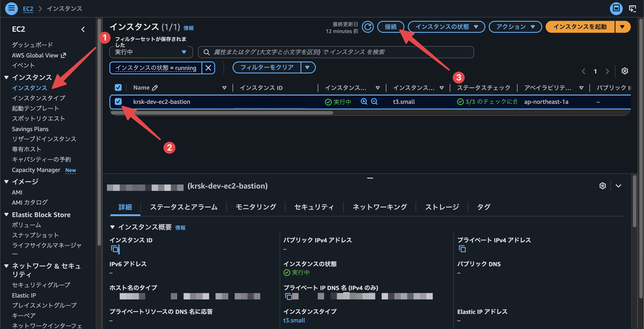Collapse the イメージ sidebar section
Image resolution: width=644 pixels, height=329 pixels.
click(x=7, y=182)
